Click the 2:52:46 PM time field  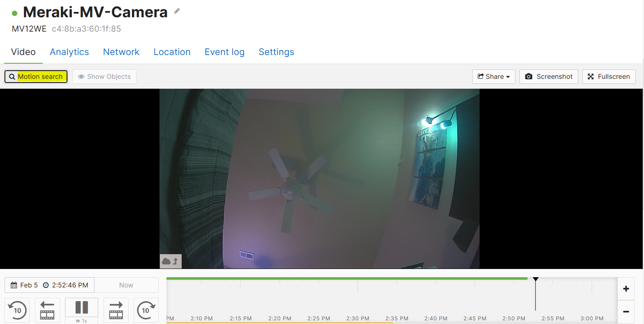click(66, 285)
